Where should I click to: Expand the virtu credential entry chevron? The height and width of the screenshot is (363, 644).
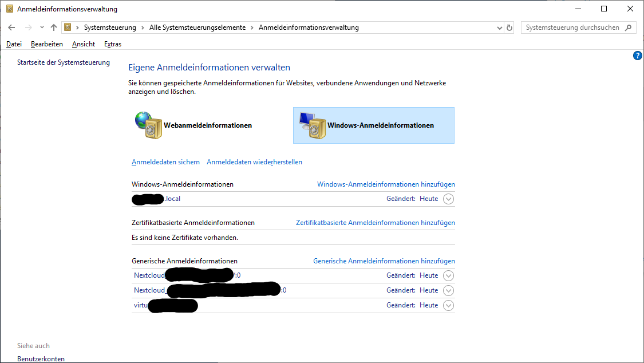[x=449, y=306]
